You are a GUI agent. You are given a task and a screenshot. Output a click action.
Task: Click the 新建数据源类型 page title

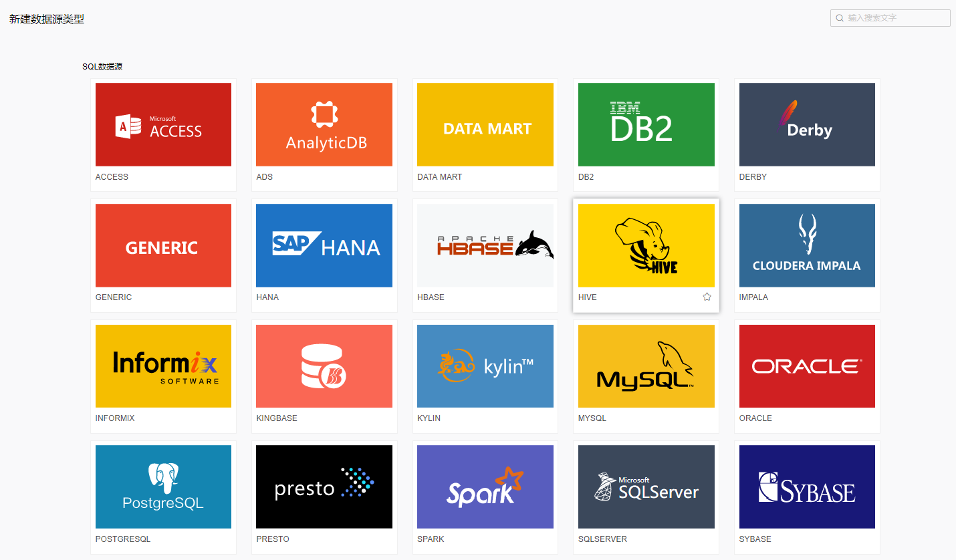[47, 19]
